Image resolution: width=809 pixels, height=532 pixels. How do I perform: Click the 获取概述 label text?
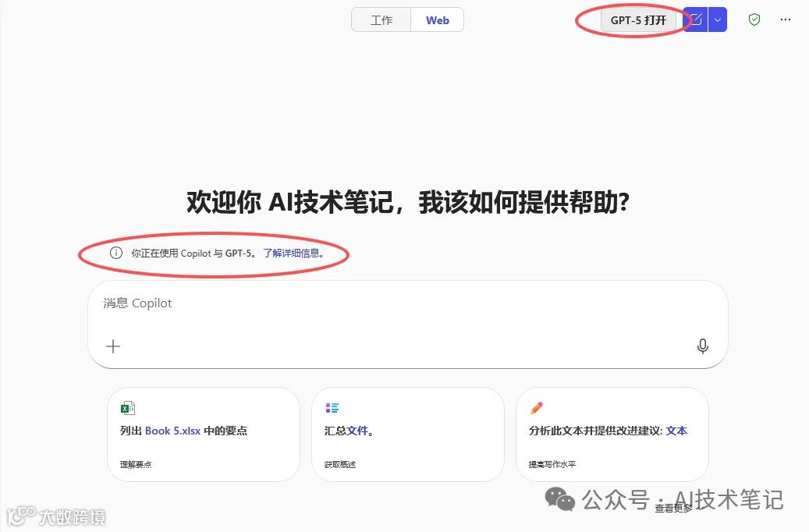(340, 464)
